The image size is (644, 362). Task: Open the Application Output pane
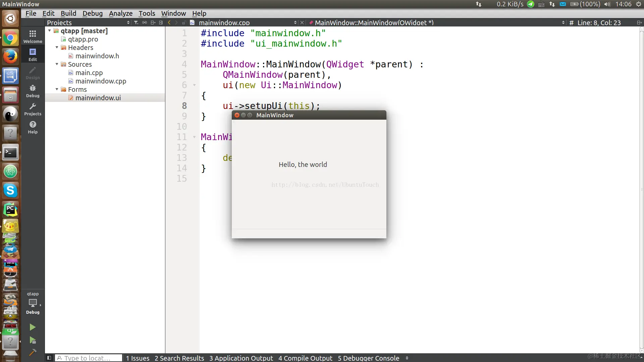[241, 358]
